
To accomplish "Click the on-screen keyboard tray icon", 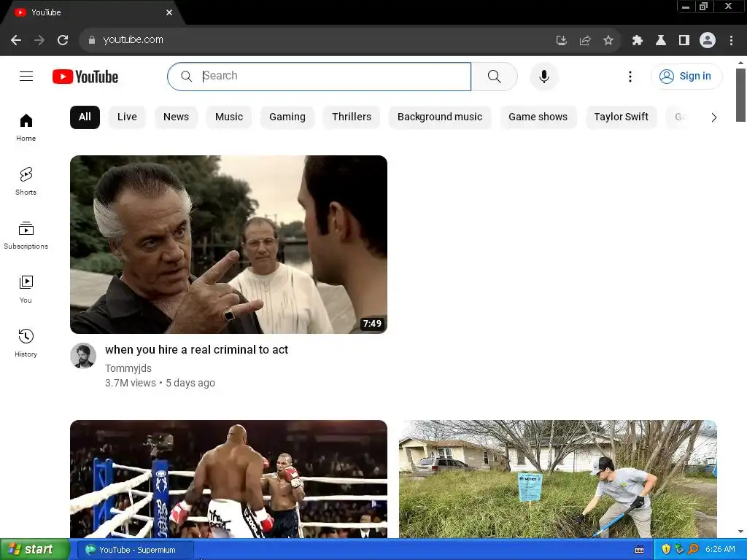I will [639, 550].
